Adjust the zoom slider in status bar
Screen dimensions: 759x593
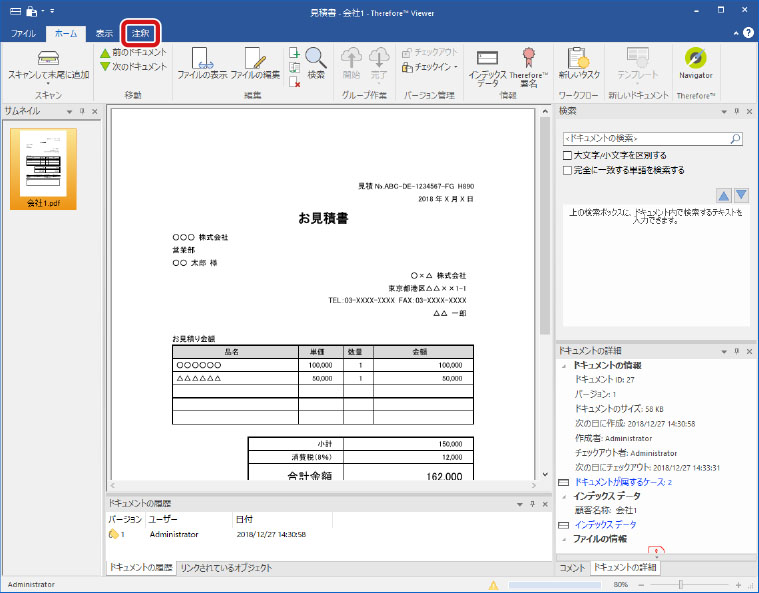click(683, 584)
